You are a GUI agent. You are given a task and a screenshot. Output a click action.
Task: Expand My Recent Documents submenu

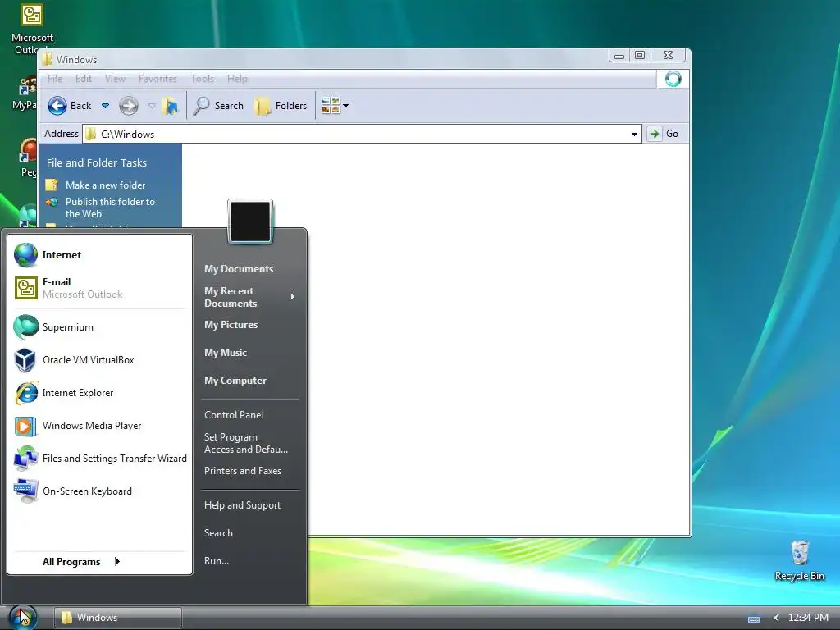tap(293, 297)
